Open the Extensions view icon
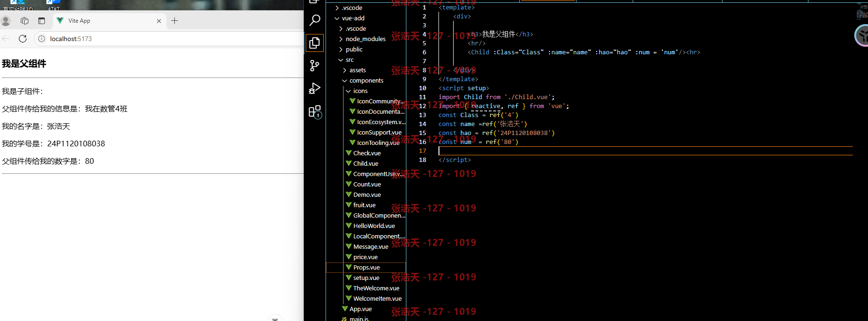This screenshot has height=321, width=868. tap(315, 112)
